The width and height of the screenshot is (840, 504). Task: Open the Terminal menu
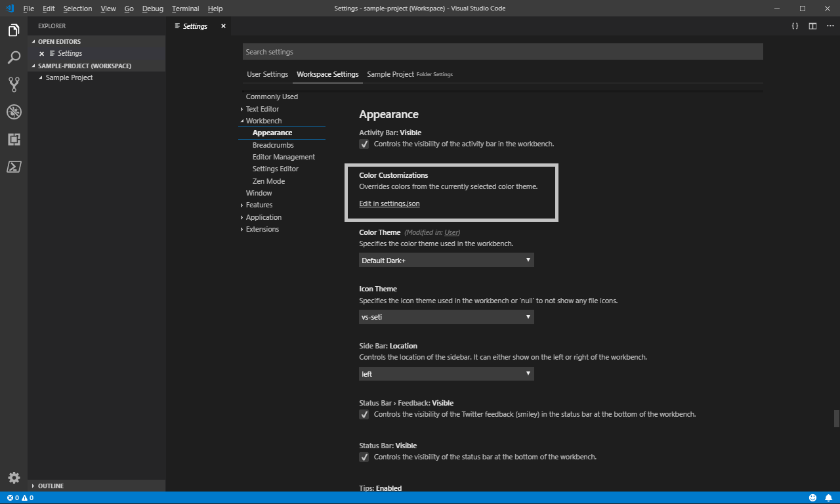point(185,9)
